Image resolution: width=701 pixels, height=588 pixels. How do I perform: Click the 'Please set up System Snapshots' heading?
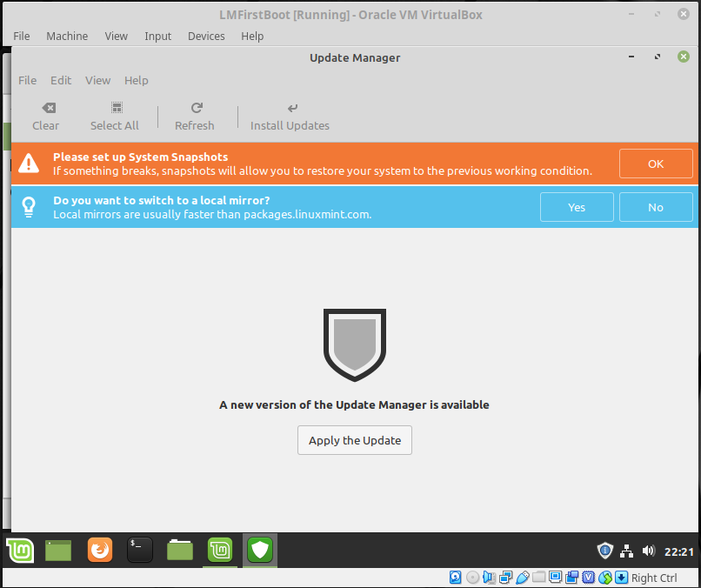click(x=140, y=157)
